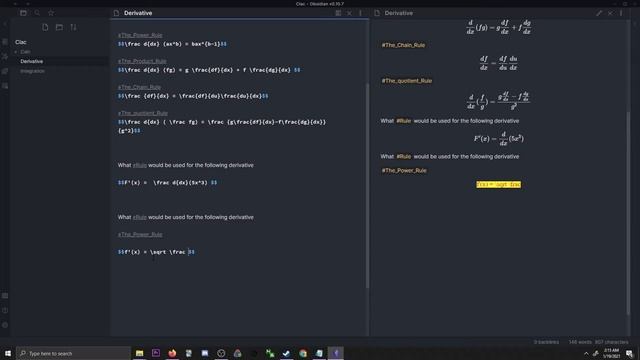640x360 pixels.
Task: Open graph view from left ribbon
Action: tap(5, 56)
